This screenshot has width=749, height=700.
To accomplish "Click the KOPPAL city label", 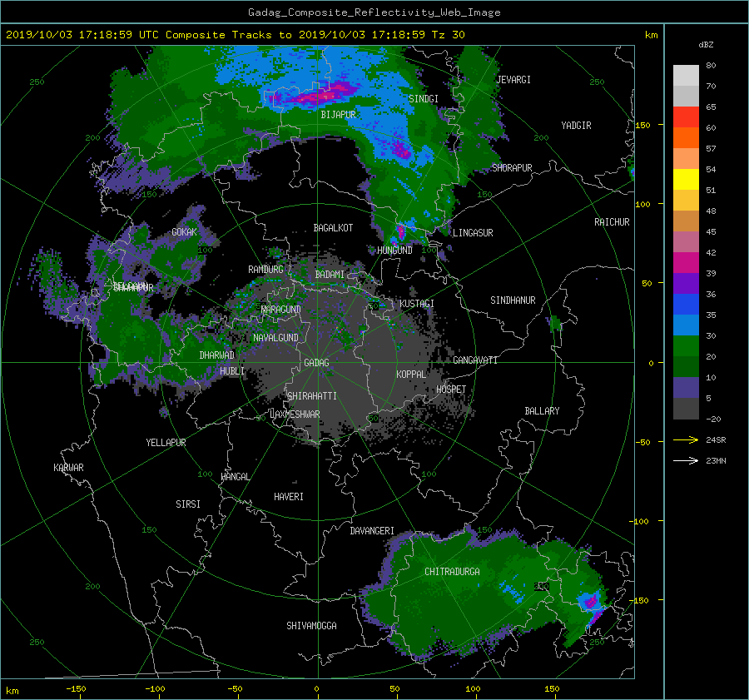I will 411,374.
